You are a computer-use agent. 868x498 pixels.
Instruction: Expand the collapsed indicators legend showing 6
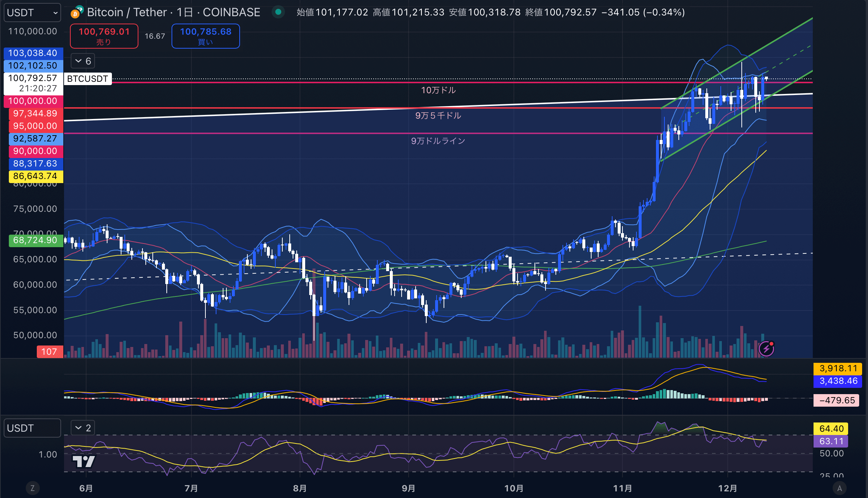click(83, 61)
